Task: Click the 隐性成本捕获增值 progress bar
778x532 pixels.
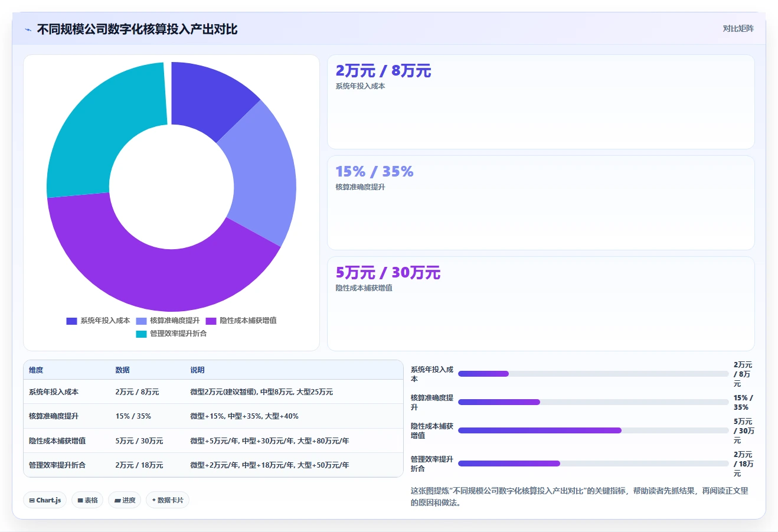Action: (593, 430)
